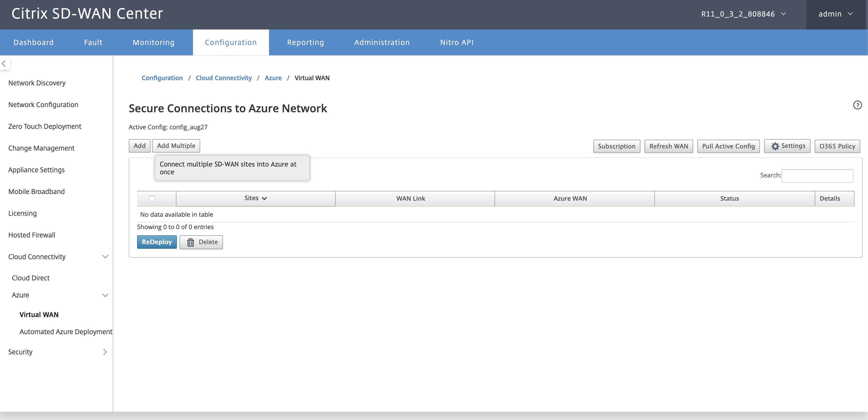Screen dimensions: 868x420
Task: Switch to the Monitoring tab
Action: [x=153, y=42]
